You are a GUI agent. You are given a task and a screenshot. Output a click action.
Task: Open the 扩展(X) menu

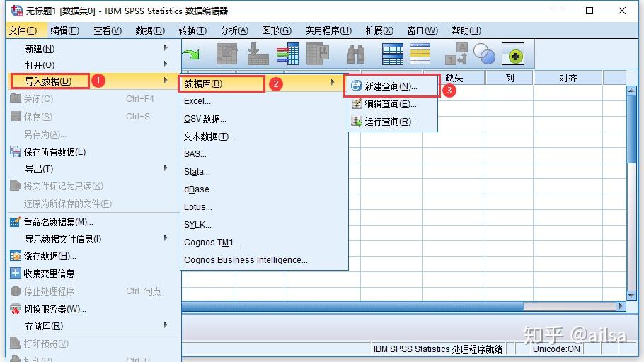pos(379,30)
